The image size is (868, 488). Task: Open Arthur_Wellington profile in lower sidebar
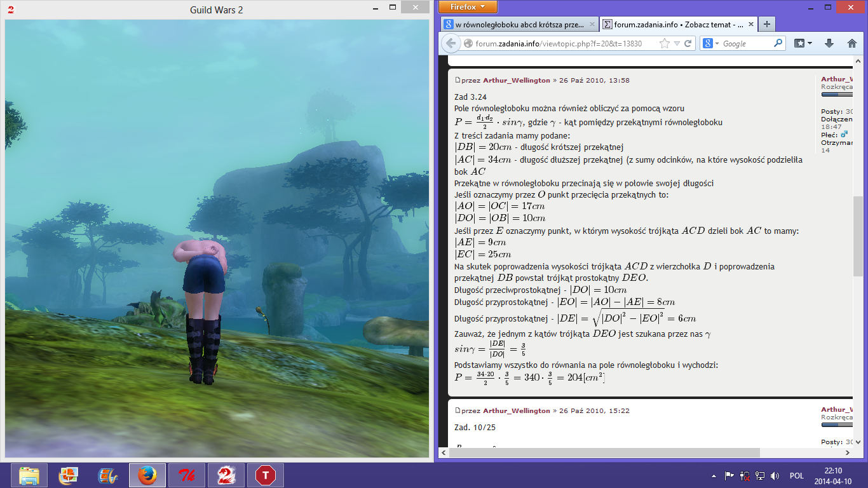click(x=837, y=410)
